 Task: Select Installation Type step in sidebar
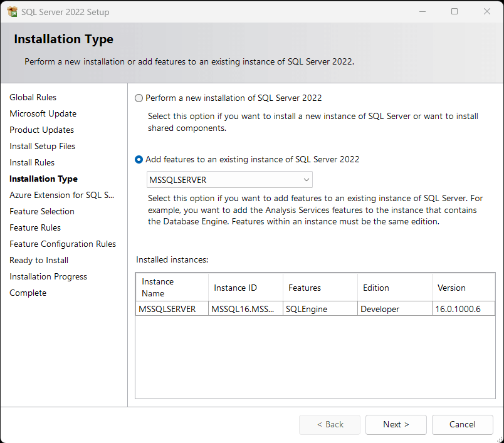click(44, 179)
